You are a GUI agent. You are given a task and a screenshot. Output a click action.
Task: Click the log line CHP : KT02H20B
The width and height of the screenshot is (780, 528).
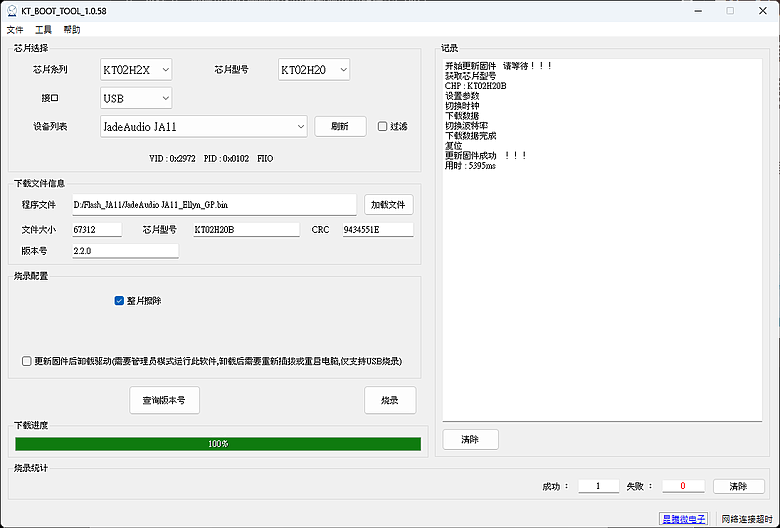coord(476,86)
